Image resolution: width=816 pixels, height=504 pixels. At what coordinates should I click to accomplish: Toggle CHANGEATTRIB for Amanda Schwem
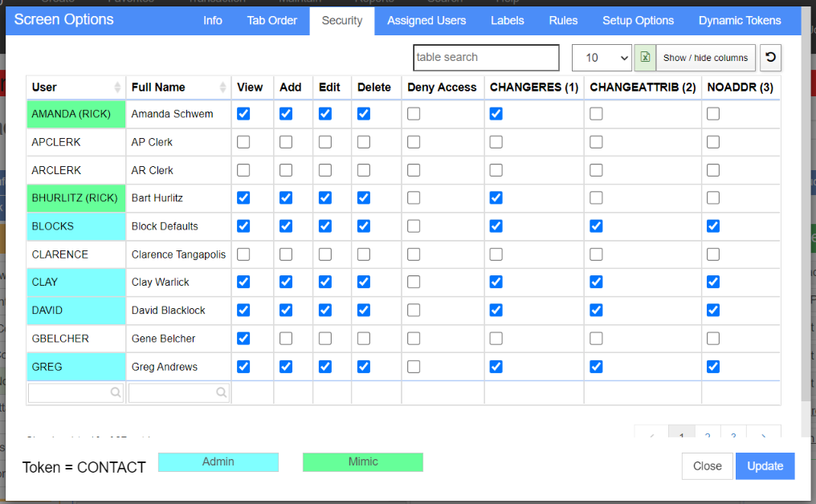(x=597, y=114)
